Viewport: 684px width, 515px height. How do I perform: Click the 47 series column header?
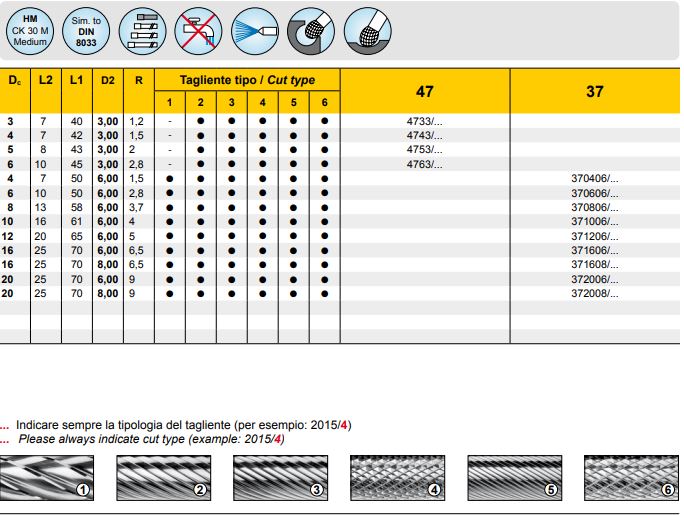425,91
